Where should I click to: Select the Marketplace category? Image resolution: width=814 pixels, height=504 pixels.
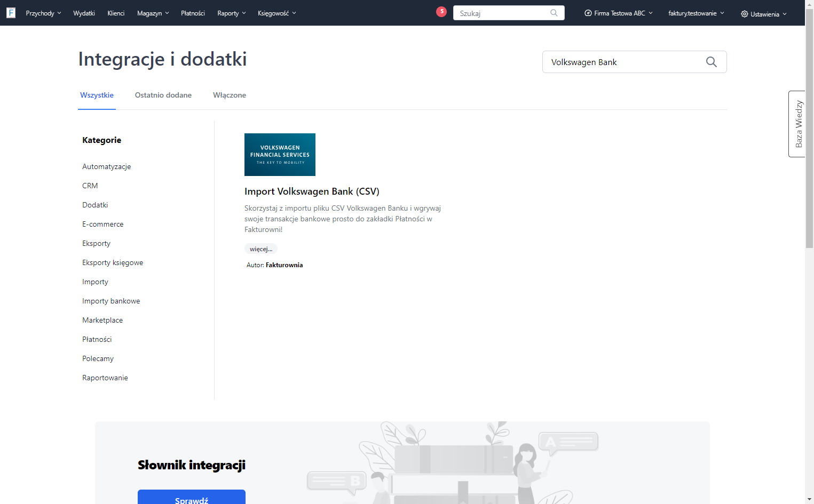(102, 320)
